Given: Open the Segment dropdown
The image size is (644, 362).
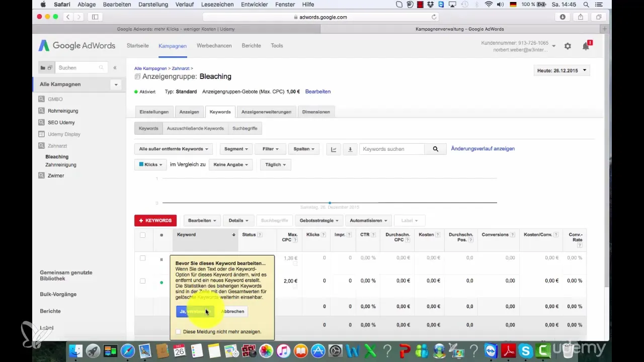Looking at the screenshot, I should tap(236, 149).
